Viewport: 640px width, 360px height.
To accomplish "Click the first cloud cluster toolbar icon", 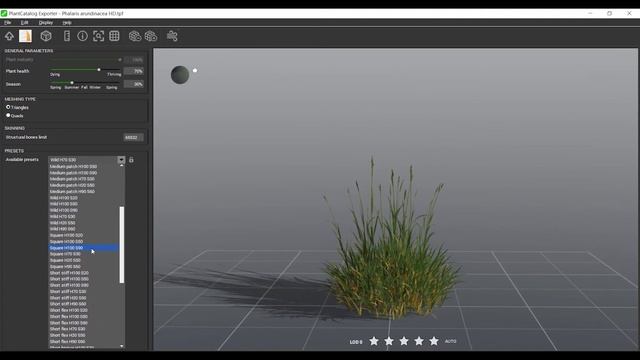I will coord(135,36).
